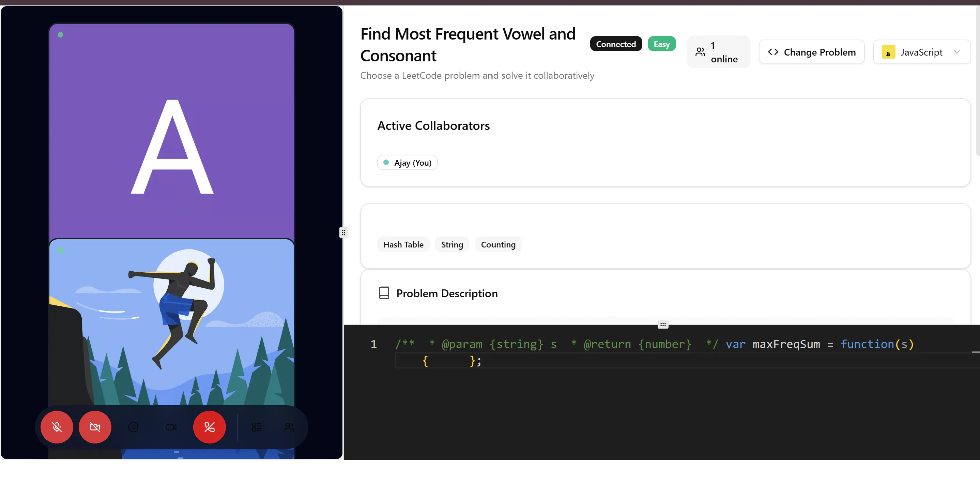Click the 'Choose a LeetCode problem' subtitle text
This screenshot has width=980, height=497.
point(477,75)
